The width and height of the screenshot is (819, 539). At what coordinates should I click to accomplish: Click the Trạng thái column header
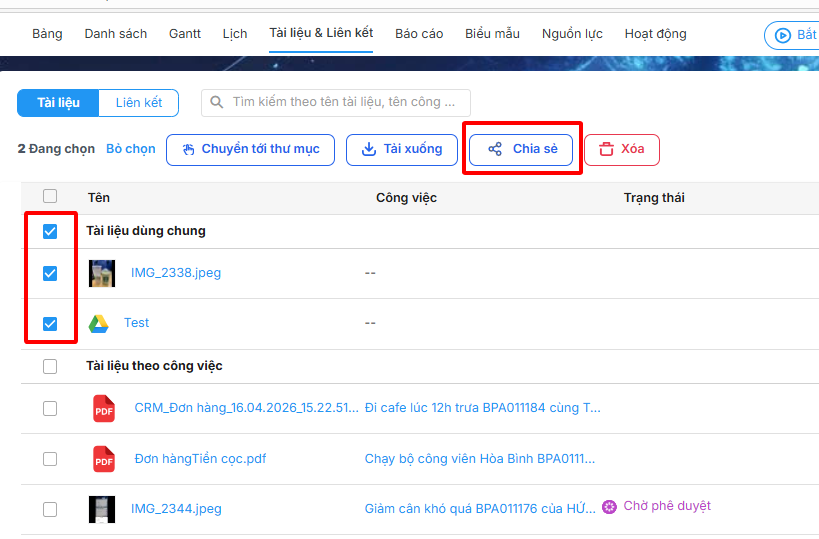pos(654,197)
